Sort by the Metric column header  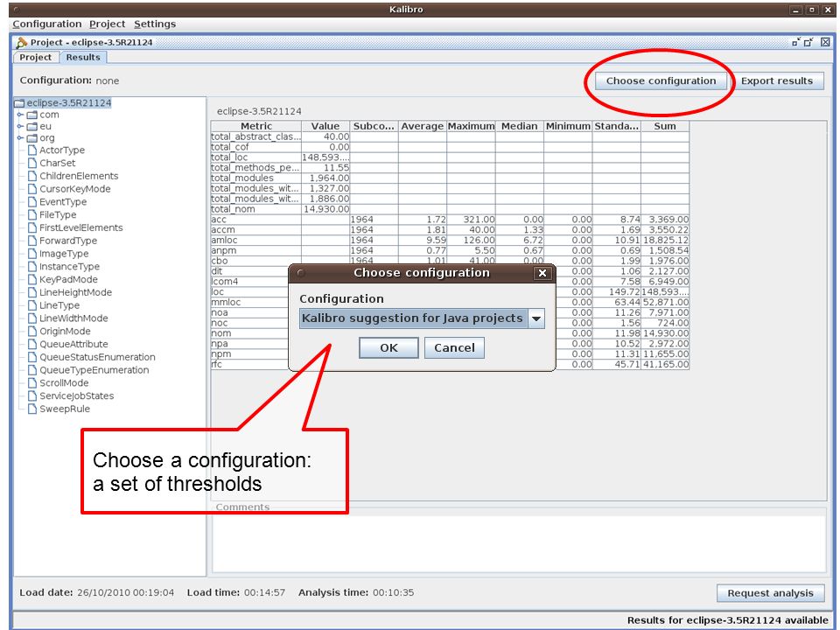pos(256,126)
